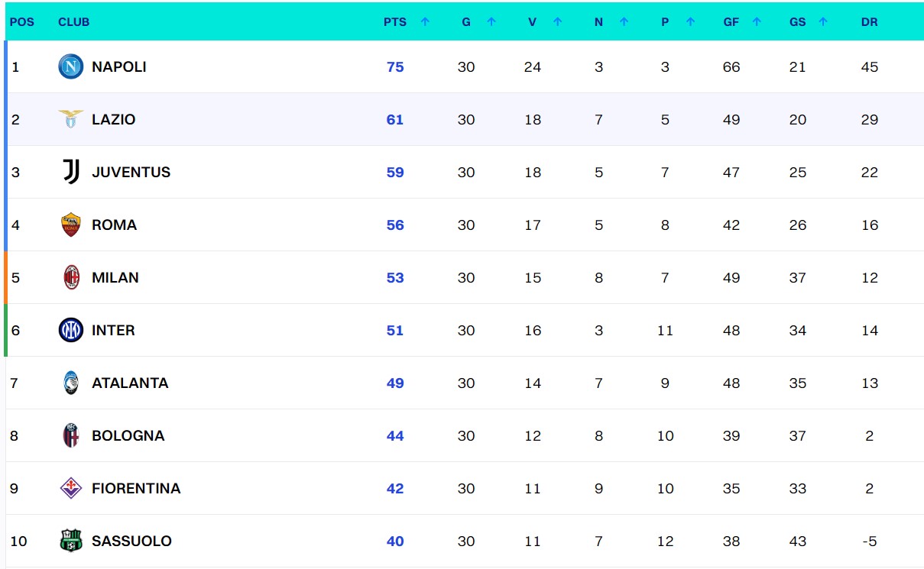The image size is (924, 569).
Task: Sort table by V column arrow
Action: pos(557,22)
